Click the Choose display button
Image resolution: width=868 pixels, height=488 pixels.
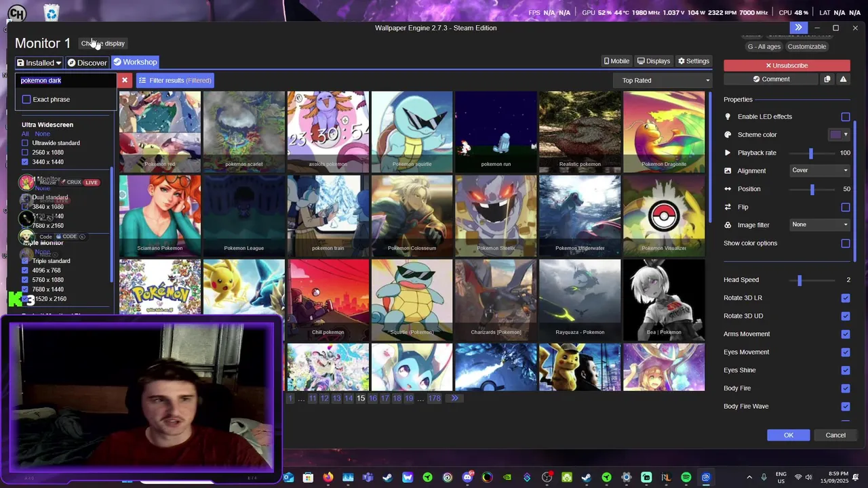[x=103, y=43]
